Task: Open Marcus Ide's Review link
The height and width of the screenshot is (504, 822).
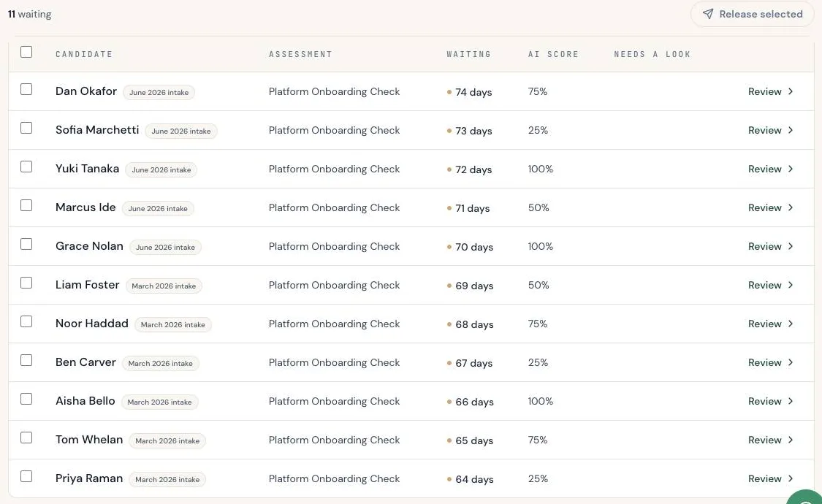Action: point(770,208)
